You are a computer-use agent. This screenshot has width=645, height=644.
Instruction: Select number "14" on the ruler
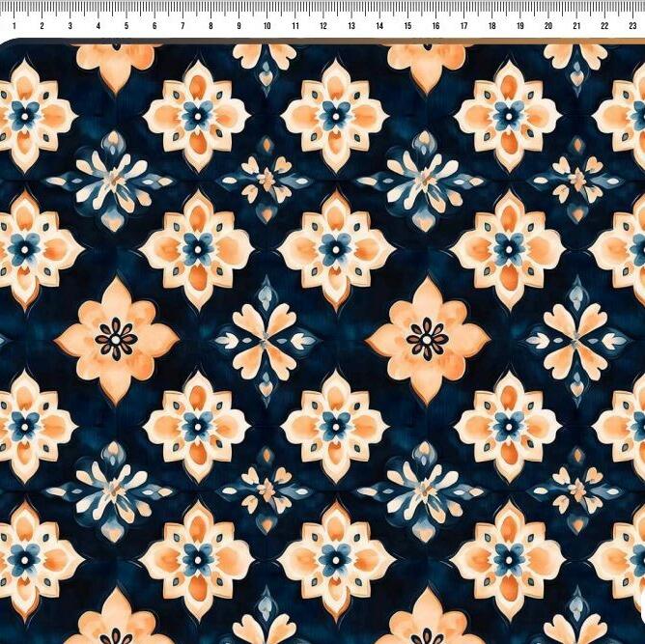pyautogui.click(x=379, y=26)
